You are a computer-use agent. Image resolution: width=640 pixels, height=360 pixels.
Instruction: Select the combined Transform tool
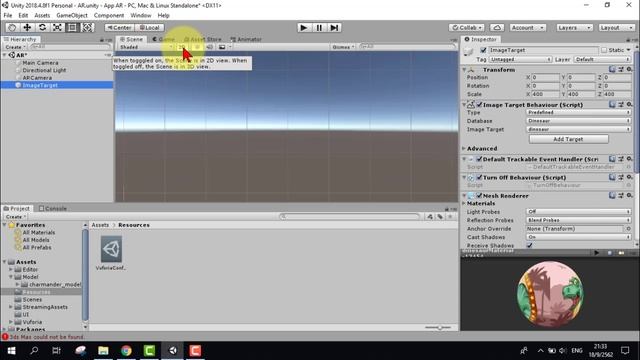pos(87,27)
